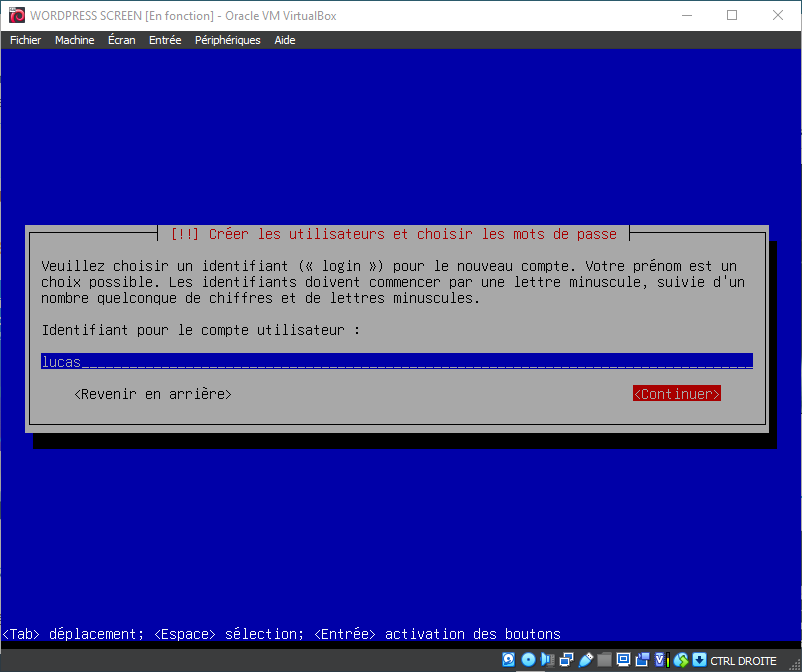Open the Machine menu

pyautogui.click(x=74, y=40)
